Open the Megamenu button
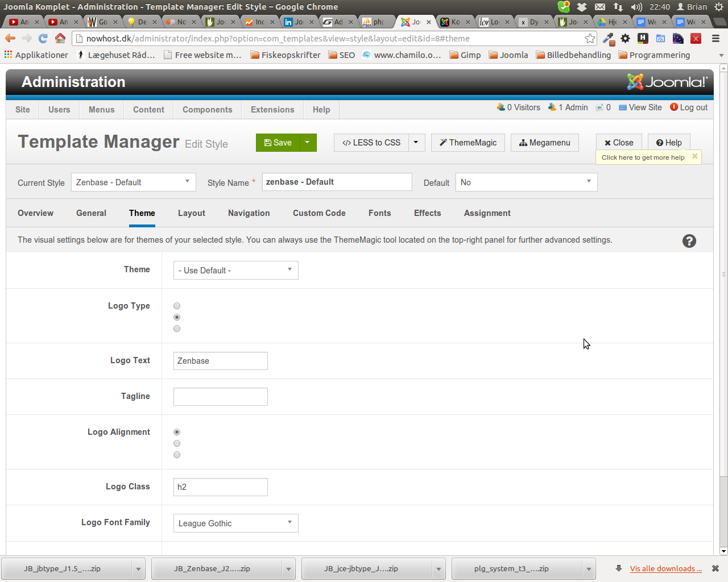The width and height of the screenshot is (728, 582). [545, 143]
